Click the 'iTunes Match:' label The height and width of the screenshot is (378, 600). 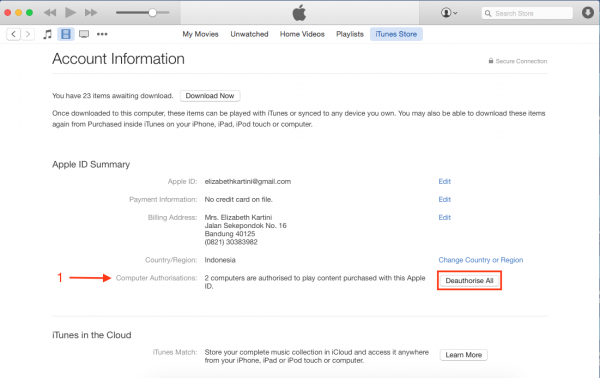(175, 352)
